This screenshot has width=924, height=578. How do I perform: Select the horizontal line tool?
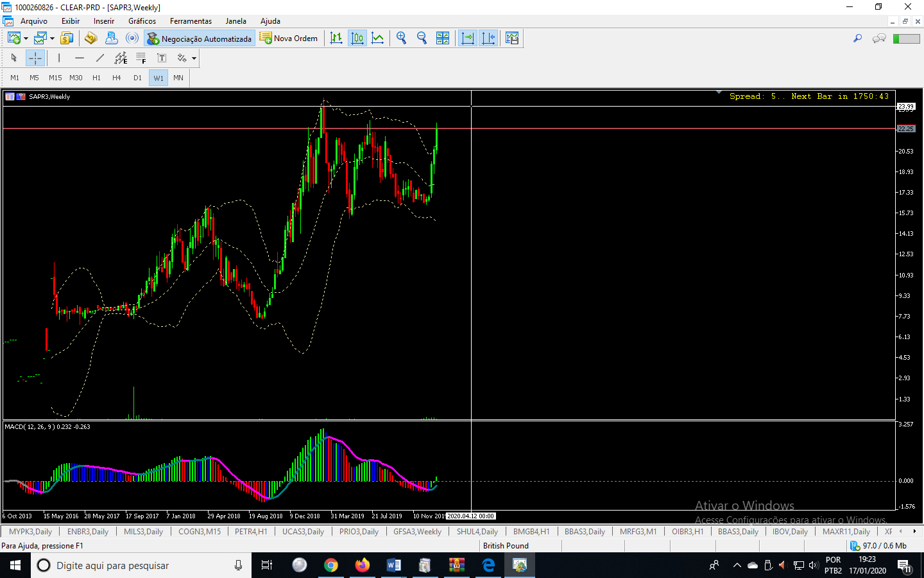tap(80, 58)
